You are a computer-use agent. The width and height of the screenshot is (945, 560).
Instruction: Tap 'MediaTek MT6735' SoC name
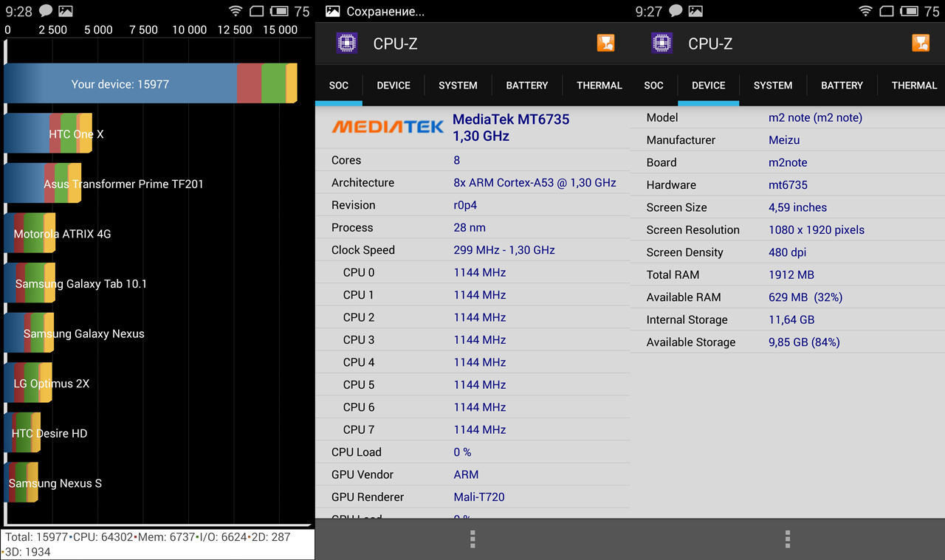coord(511,119)
